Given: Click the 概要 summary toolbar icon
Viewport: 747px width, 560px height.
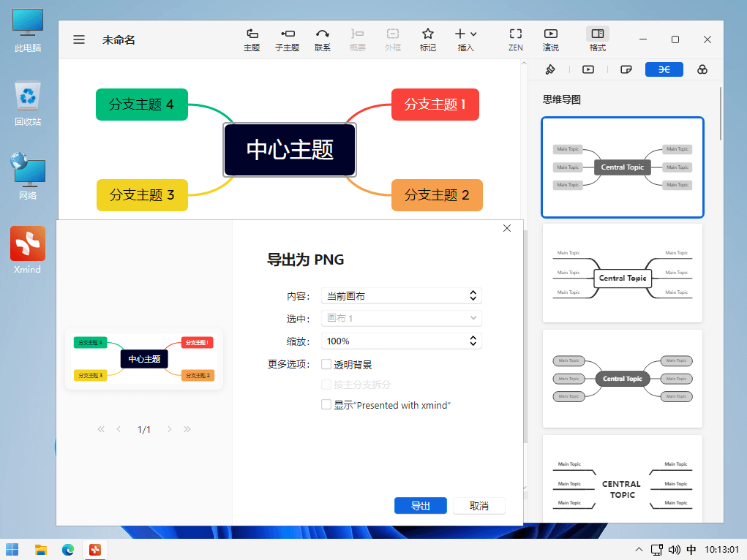Looking at the screenshot, I should 357,40.
